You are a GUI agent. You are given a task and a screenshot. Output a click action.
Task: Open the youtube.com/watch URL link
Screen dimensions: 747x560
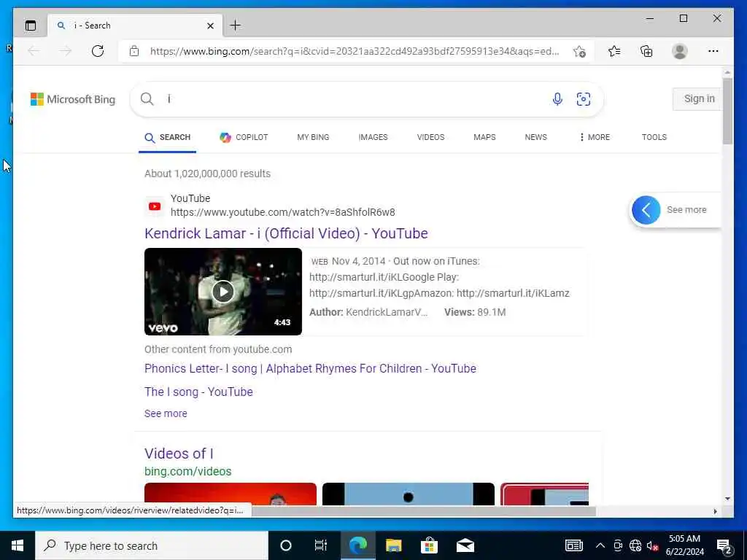[283, 212]
